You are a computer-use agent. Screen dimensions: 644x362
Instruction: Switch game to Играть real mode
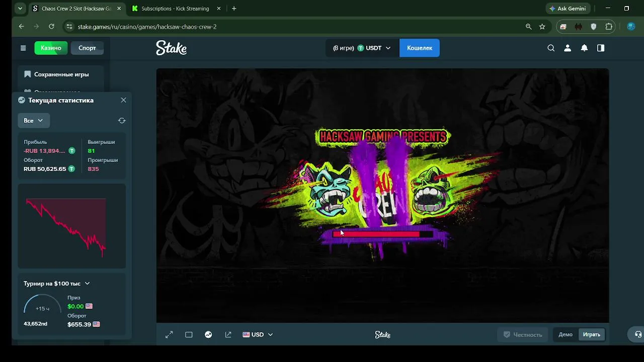click(x=592, y=335)
